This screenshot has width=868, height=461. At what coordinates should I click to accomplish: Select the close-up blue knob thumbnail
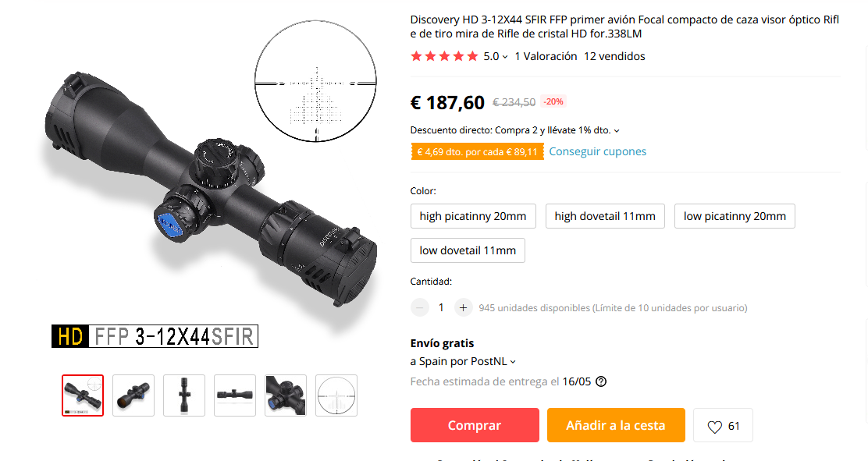tap(286, 395)
